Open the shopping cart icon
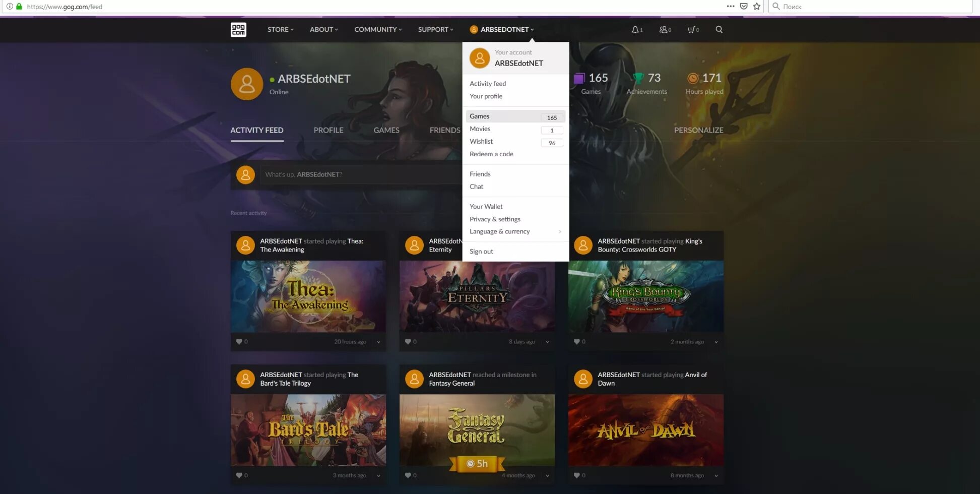The image size is (980, 494). pyautogui.click(x=691, y=30)
